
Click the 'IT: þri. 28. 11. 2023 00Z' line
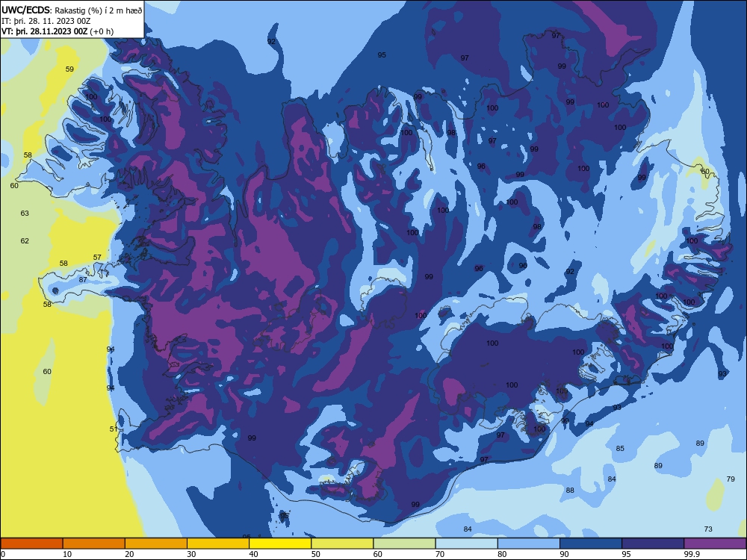click(46, 21)
